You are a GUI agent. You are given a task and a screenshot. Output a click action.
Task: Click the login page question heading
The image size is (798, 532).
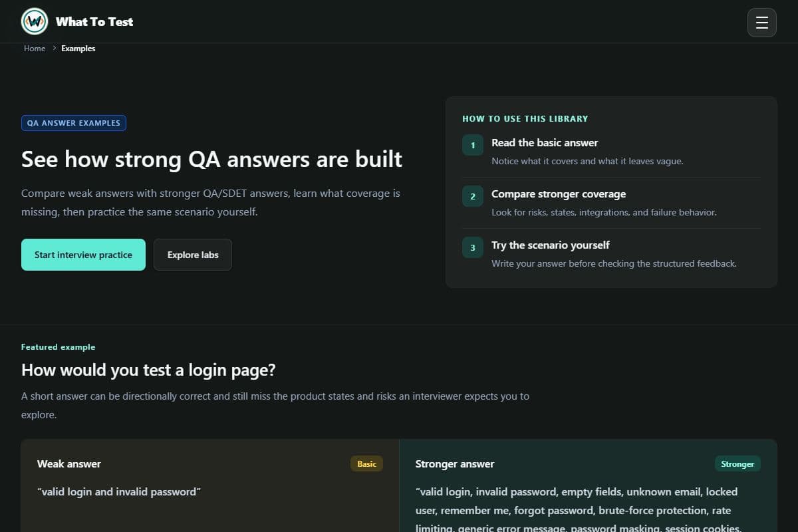pyautogui.click(x=148, y=370)
